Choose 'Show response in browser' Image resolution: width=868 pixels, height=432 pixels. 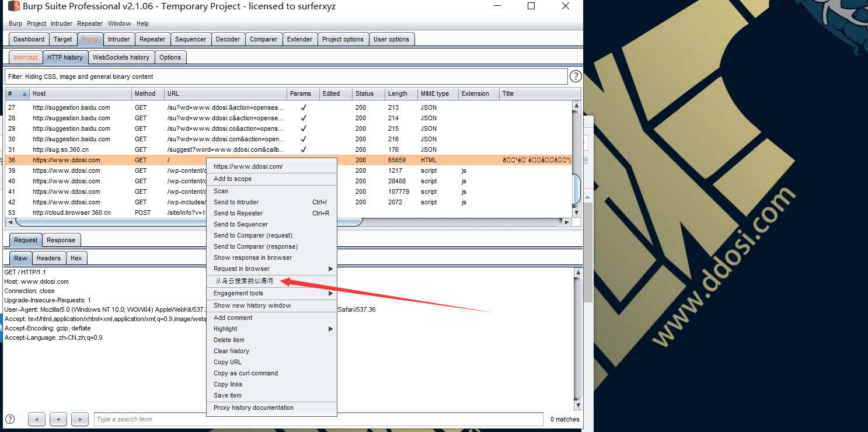click(x=271, y=257)
